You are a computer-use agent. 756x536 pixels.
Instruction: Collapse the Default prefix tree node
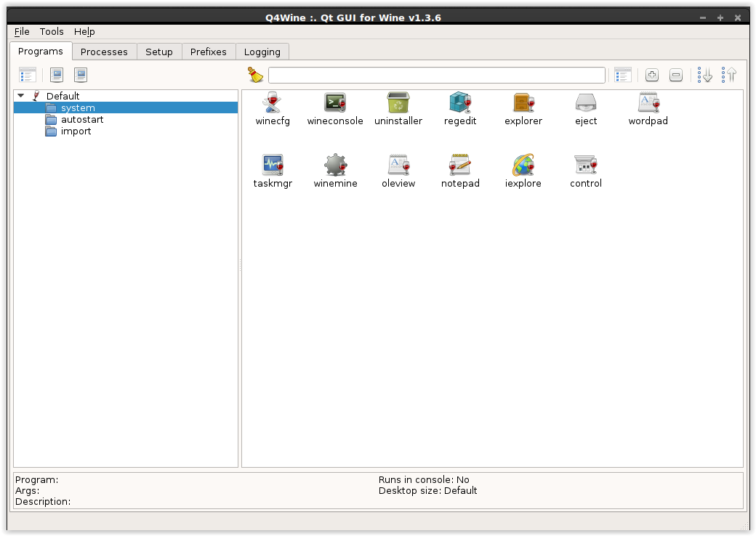coord(21,96)
